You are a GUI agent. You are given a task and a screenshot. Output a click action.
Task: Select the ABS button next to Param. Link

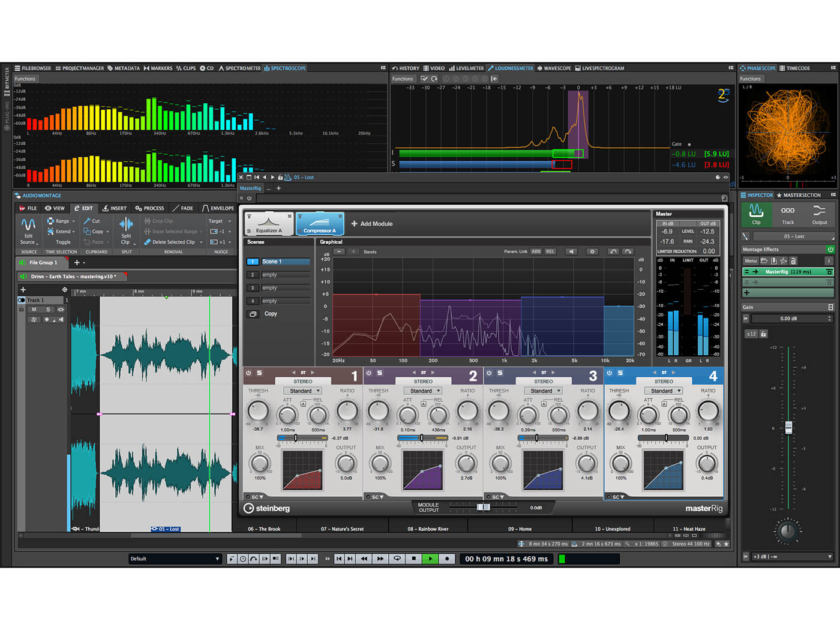click(536, 251)
